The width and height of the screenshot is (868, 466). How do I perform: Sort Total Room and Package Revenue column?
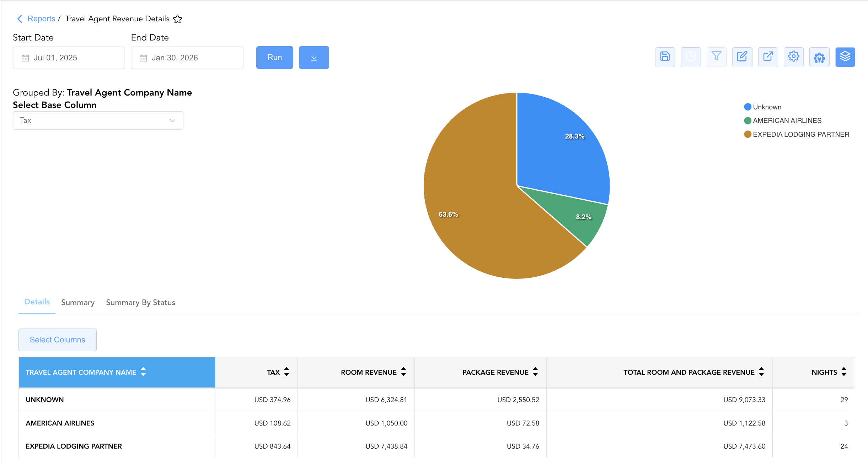[x=761, y=372]
